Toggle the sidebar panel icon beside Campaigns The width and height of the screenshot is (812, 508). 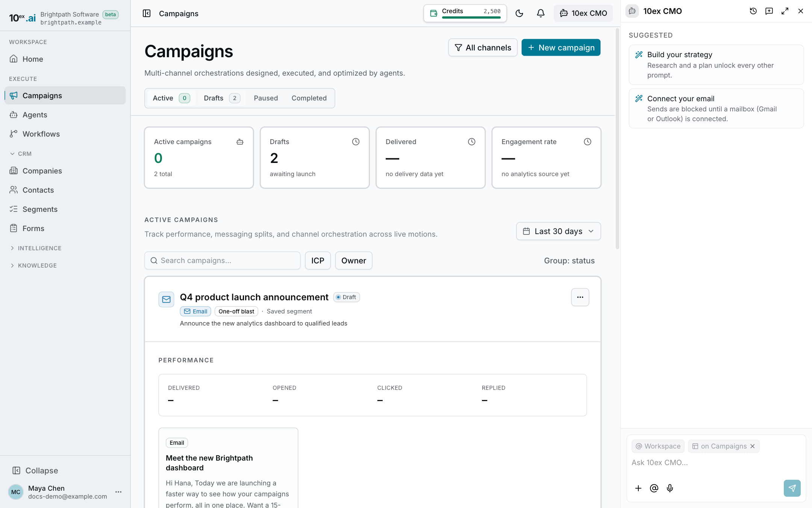[147, 14]
